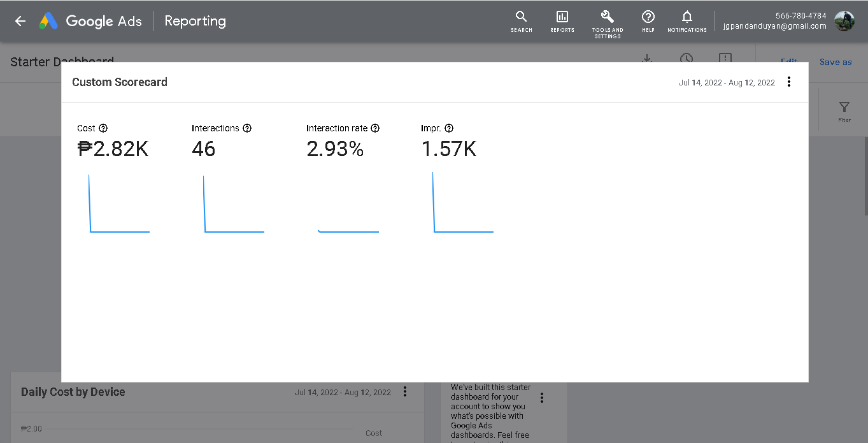Click the back arrow icon

20,21
